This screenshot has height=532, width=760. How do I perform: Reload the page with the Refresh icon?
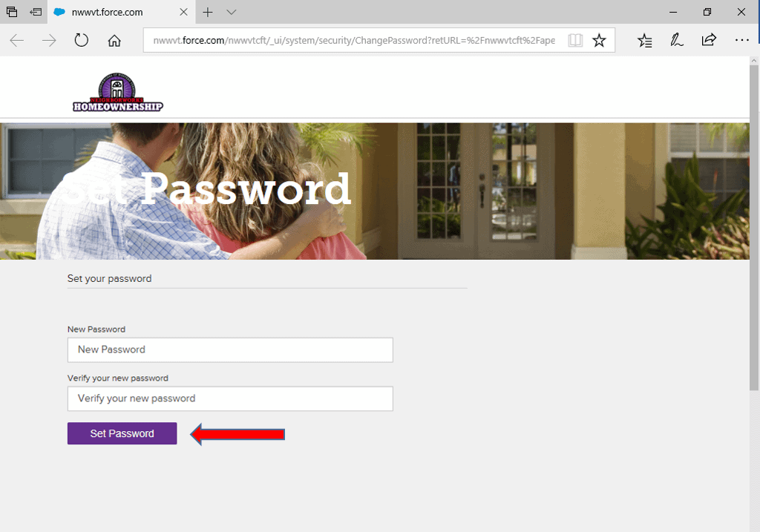click(82, 40)
